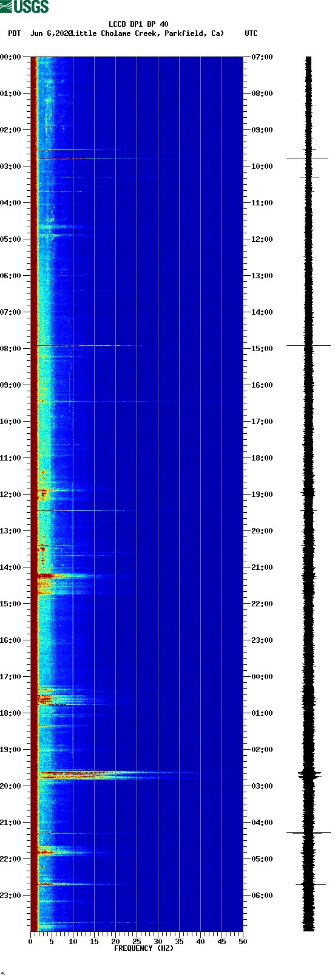
Task: Click the UTC '03:00' time label
Action: click(x=262, y=786)
